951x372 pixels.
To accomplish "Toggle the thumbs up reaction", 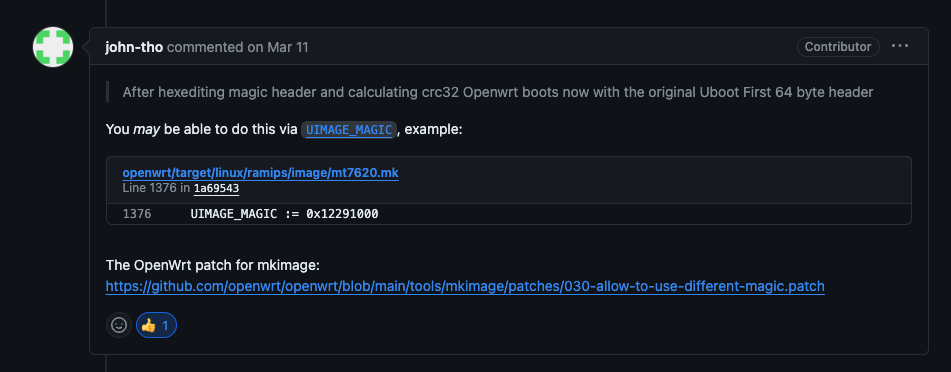I will [x=156, y=325].
